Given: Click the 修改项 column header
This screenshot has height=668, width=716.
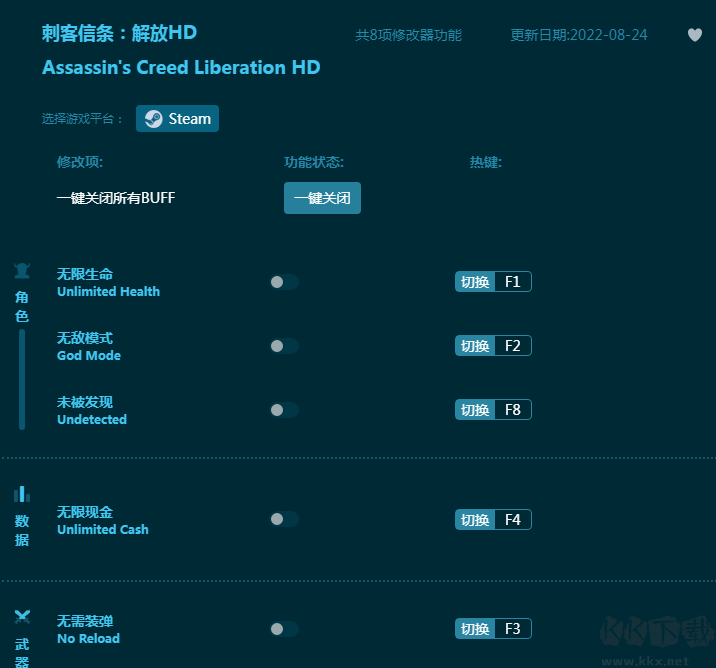Looking at the screenshot, I should coord(80,162).
